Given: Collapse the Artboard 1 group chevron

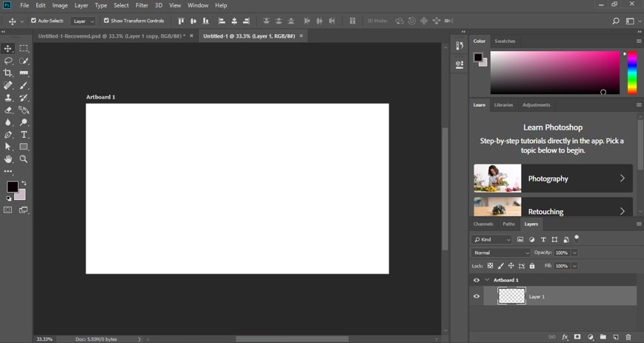Looking at the screenshot, I should pos(488,280).
